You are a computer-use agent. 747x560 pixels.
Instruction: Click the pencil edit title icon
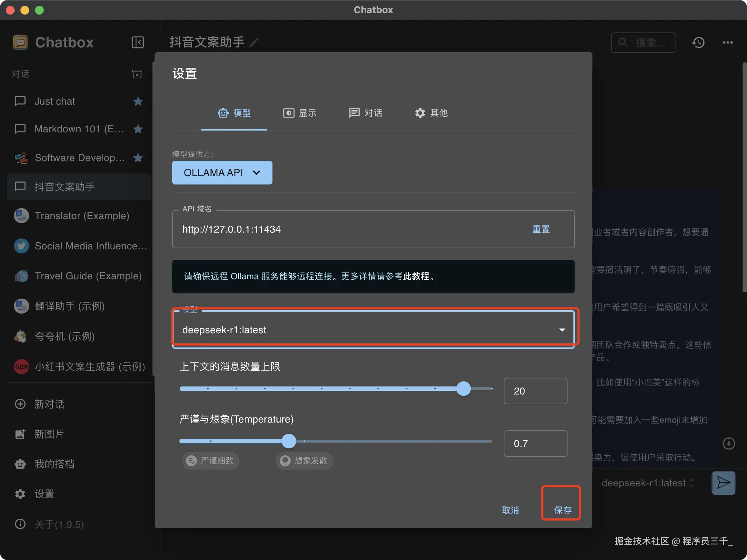click(254, 43)
